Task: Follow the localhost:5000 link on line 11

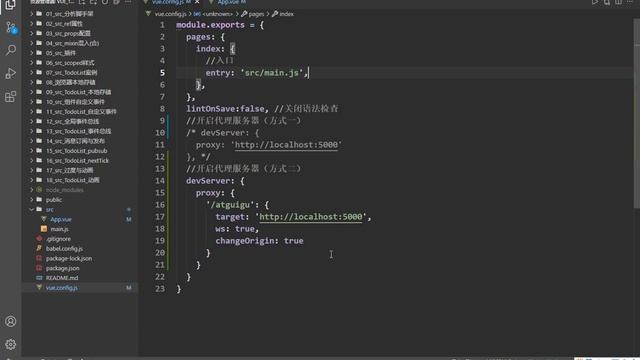Action: (x=286, y=145)
